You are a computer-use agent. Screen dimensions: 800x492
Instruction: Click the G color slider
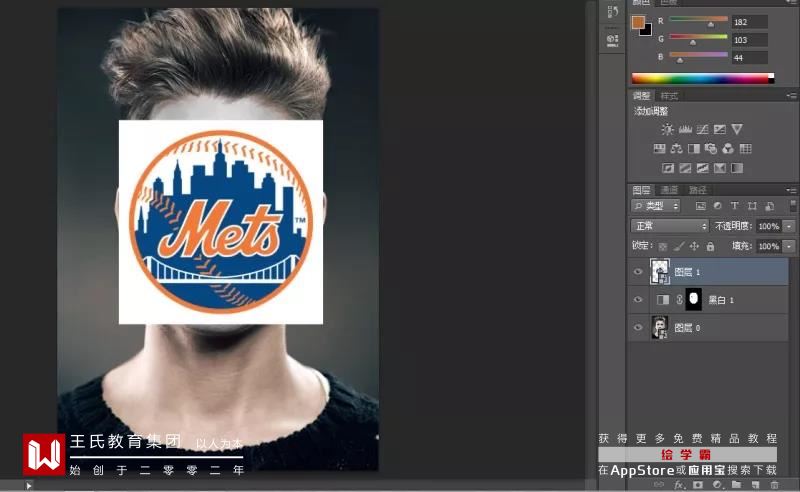pos(698,38)
